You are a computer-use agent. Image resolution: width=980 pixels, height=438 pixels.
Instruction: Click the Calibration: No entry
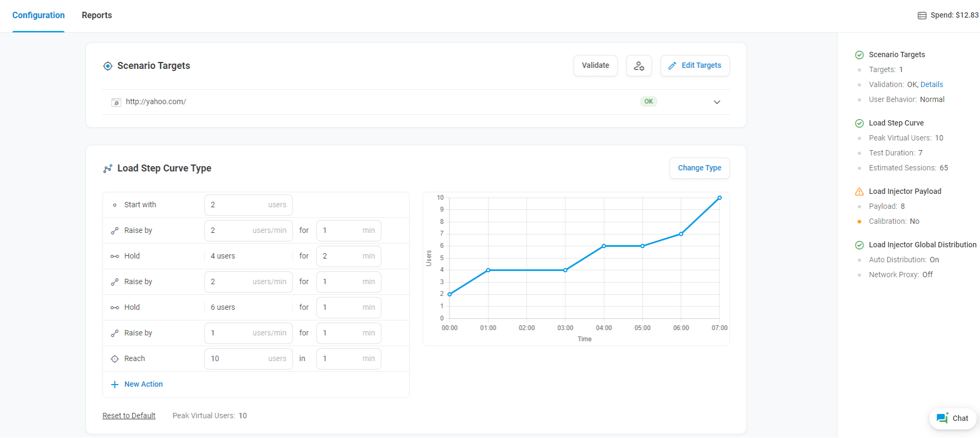(894, 222)
